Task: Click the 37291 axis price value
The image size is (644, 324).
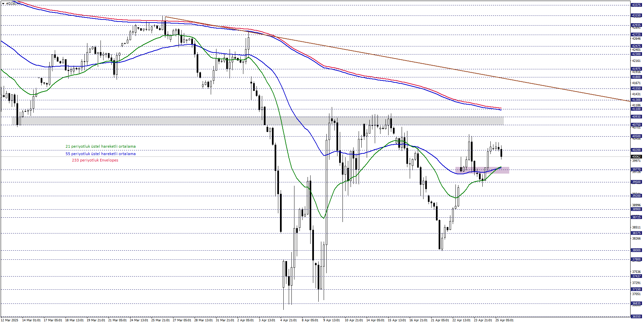Action: coord(637,283)
